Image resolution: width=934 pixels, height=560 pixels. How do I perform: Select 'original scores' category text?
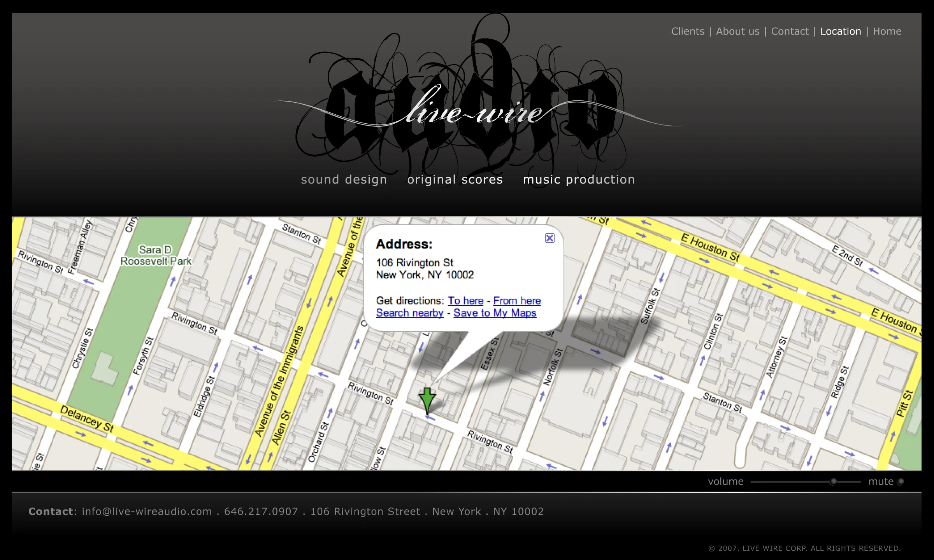click(x=455, y=180)
